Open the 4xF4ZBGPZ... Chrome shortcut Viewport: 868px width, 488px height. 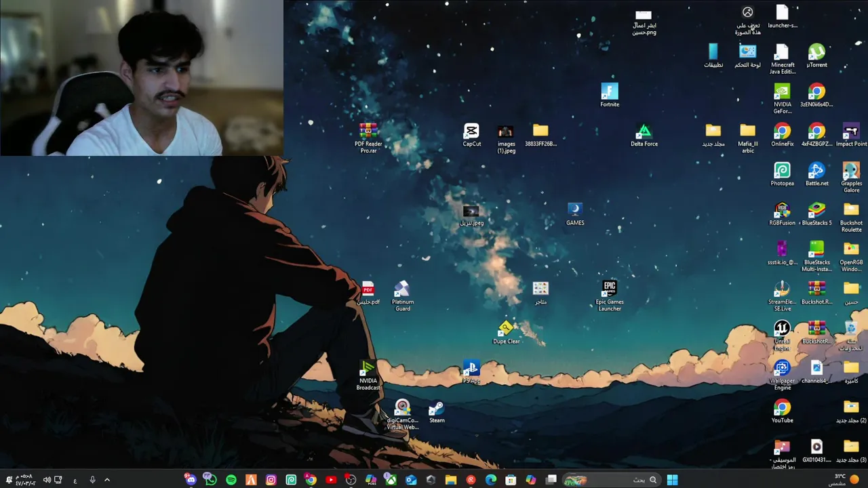pos(816,134)
